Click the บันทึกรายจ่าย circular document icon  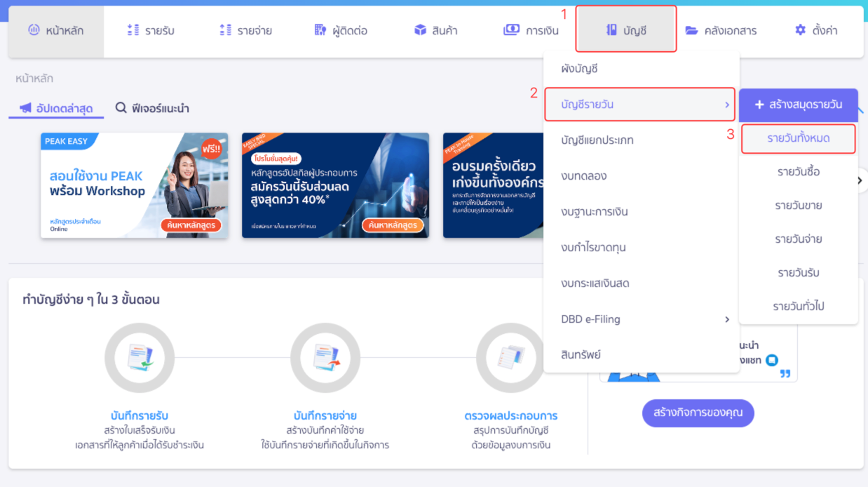point(325,358)
